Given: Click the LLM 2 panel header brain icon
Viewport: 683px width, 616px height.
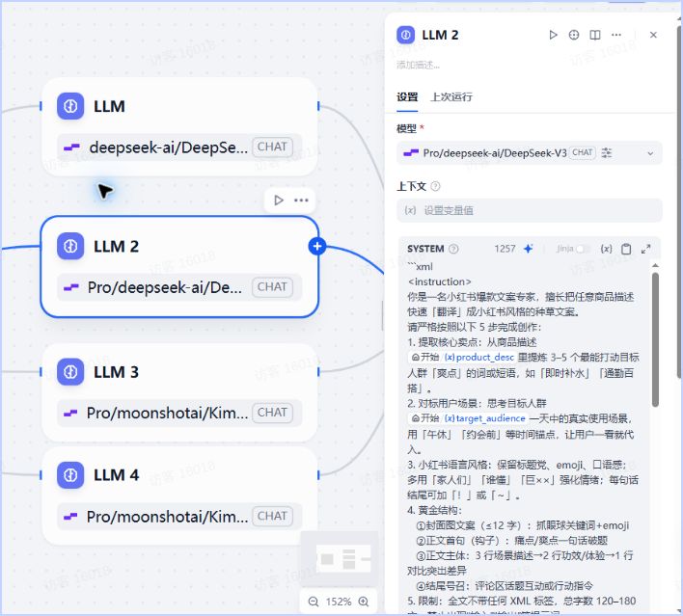Looking at the screenshot, I should [406, 35].
